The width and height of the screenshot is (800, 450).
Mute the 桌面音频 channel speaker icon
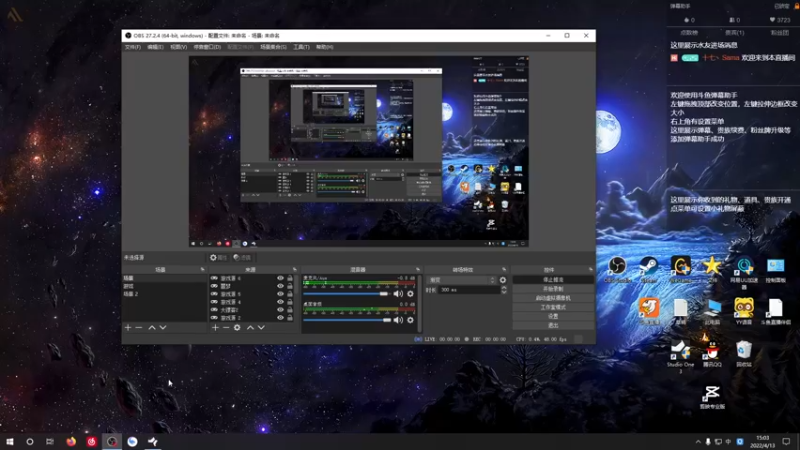coord(398,320)
